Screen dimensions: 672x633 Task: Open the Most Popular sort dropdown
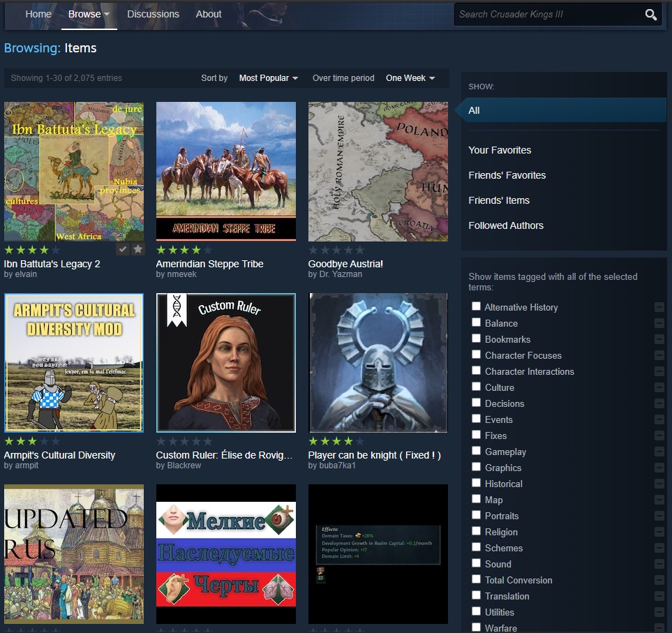pos(268,78)
